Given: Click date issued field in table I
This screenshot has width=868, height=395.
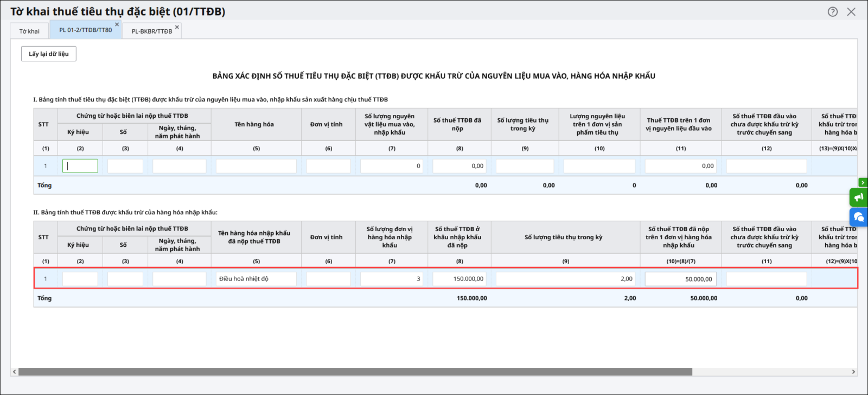Looking at the screenshot, I should click(x=180, y=166).
